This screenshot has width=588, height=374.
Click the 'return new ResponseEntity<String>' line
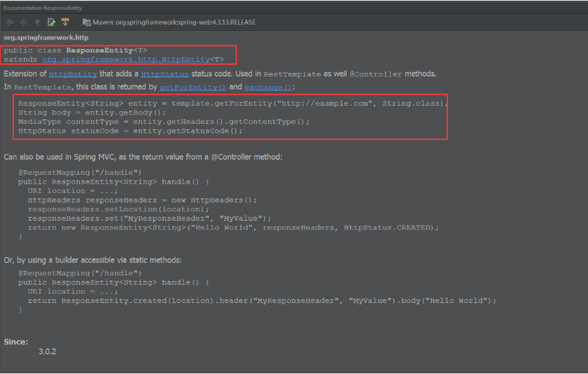tap(233, 228)
